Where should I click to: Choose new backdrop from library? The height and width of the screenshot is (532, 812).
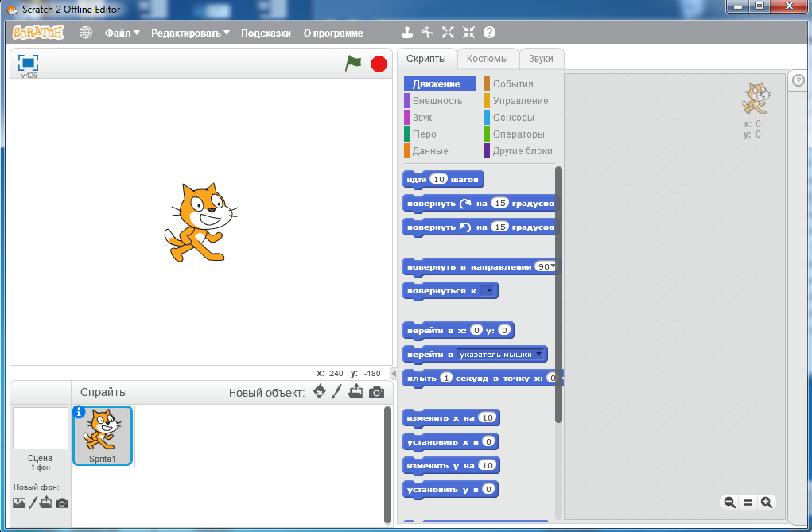click(x=19, y=503)
